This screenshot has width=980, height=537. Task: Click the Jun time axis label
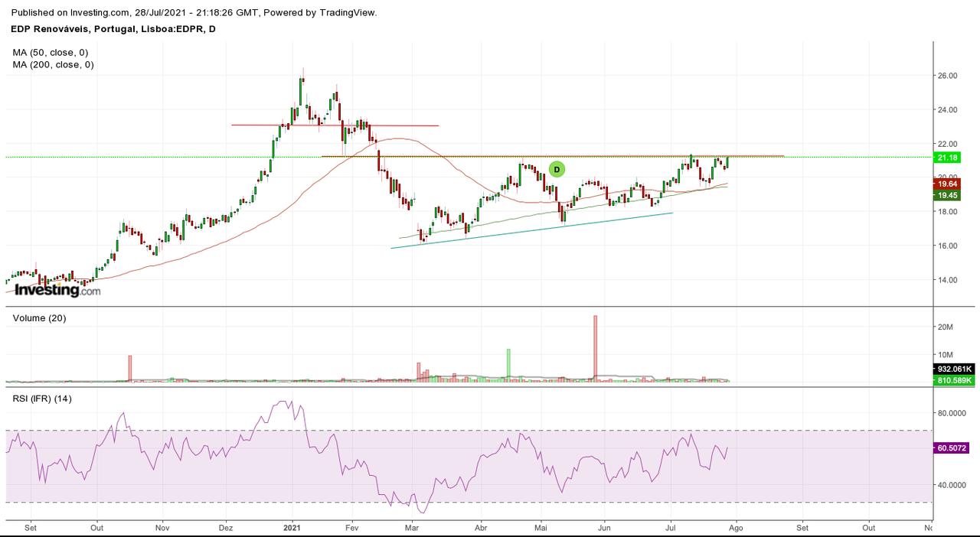point(605,527)
